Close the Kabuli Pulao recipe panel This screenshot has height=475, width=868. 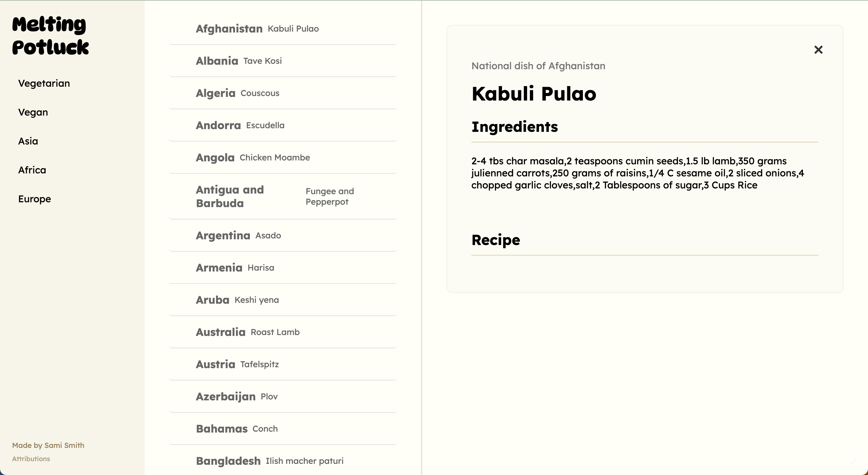[x=818, y=50]
